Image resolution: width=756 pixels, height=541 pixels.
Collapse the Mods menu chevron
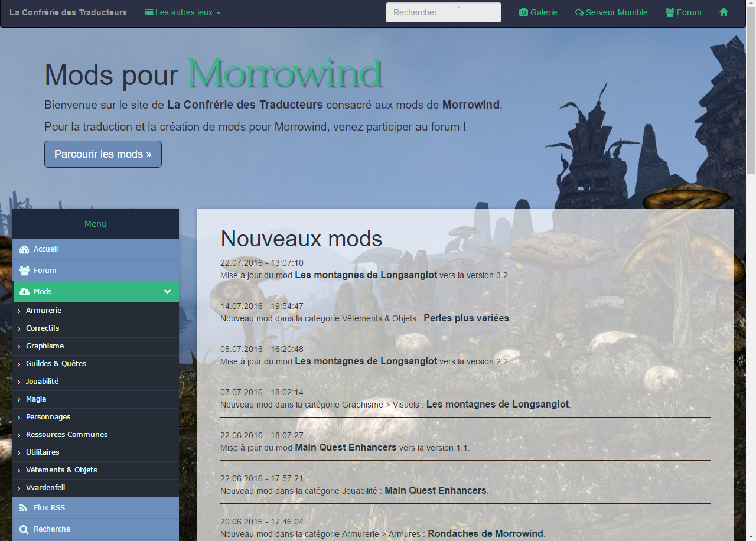point(167,292)
